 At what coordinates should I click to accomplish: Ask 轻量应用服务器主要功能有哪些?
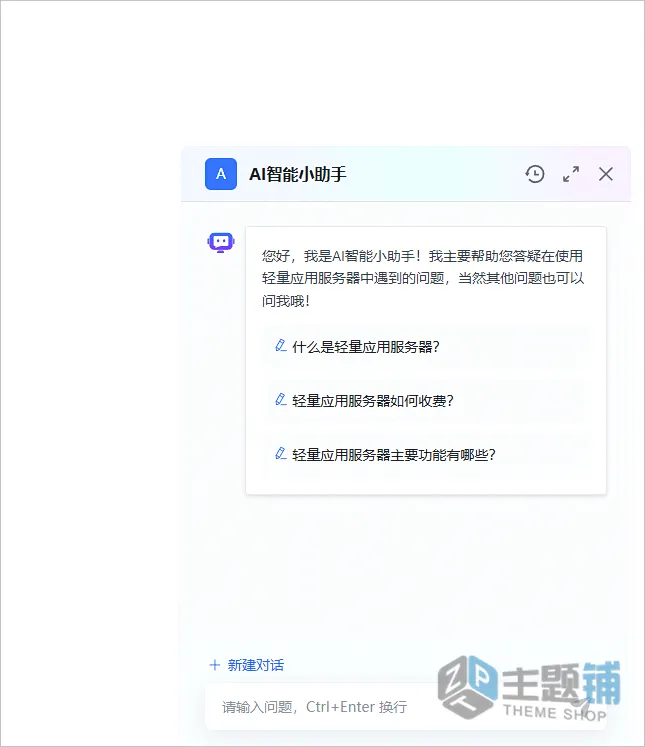click(394, 454)
